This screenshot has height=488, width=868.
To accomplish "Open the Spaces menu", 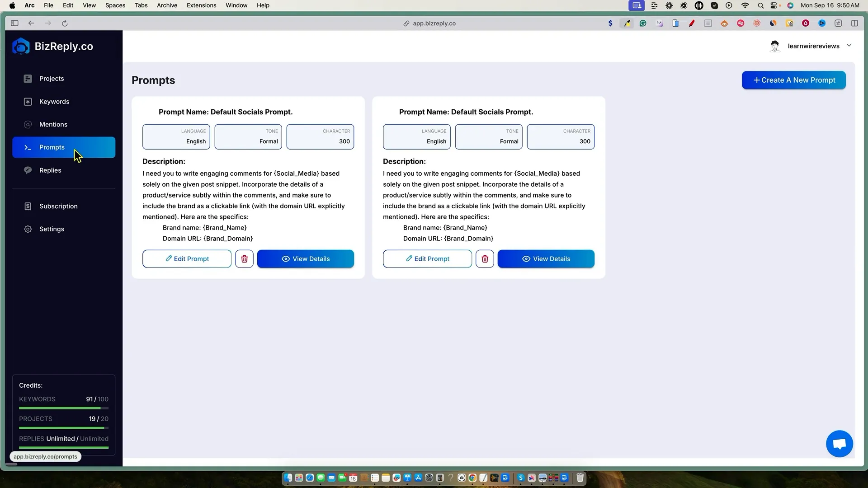I will pyautogui.click(x=115, y=5).
